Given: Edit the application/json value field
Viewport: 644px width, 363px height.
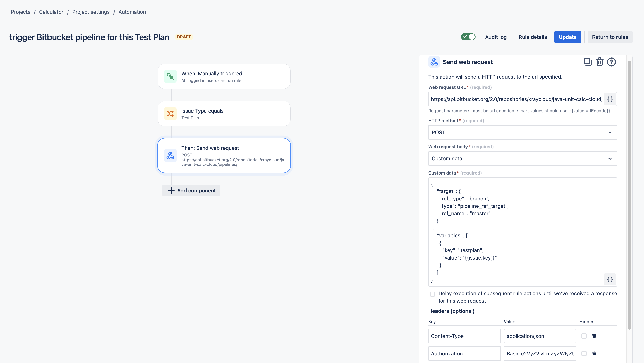Looking at the screenshot, I should 540,336.
